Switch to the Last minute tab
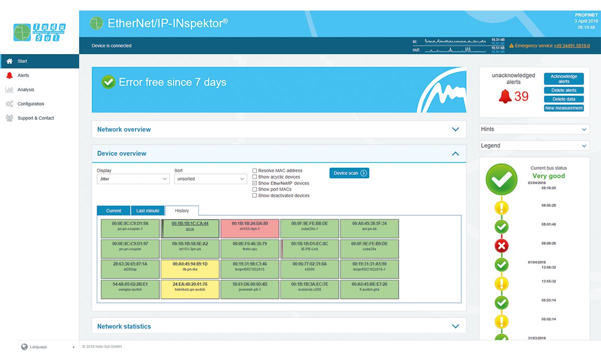601x364 pixels. 148,211
